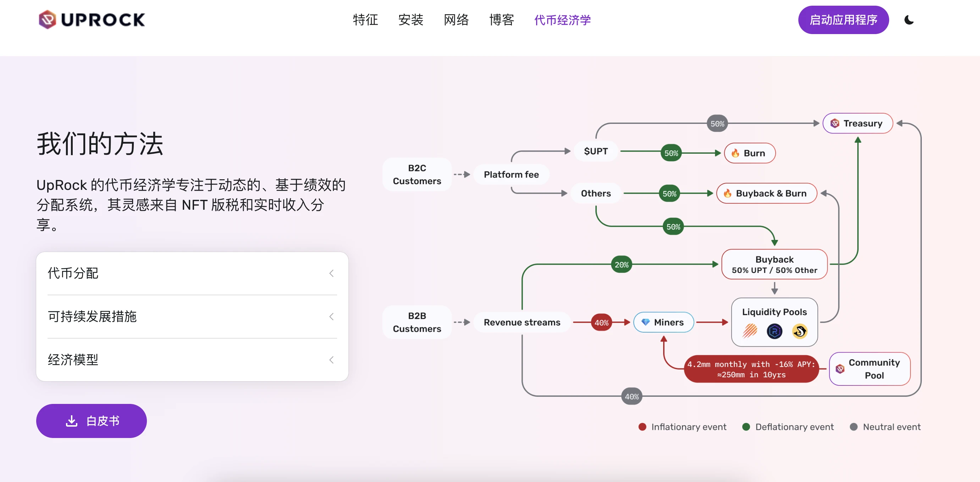Click the dark blue Raydium pool icon
This screenshot has height=482, width=980.
[x=775, y=331]
